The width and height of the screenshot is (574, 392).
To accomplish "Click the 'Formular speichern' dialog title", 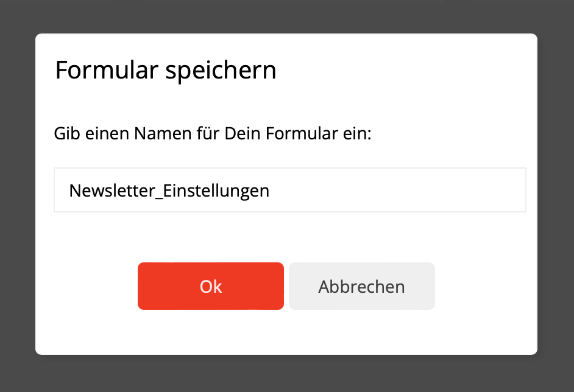I will [166, 71].
